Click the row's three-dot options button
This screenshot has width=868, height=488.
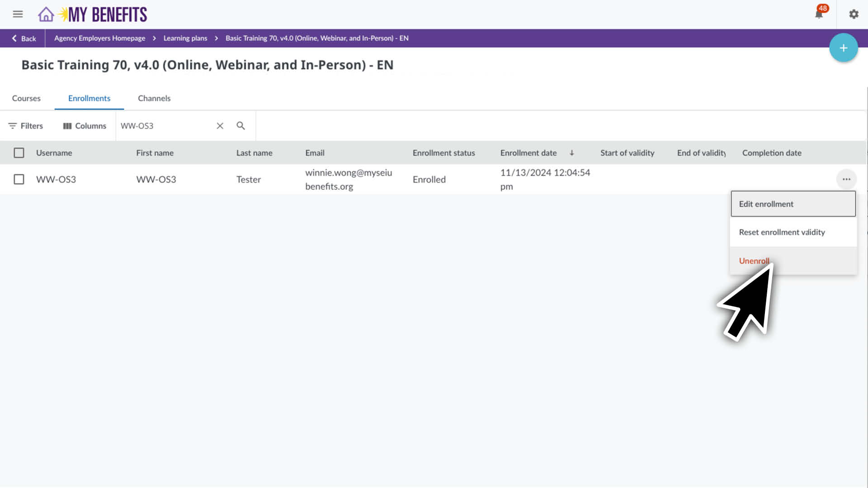[846, 179]
